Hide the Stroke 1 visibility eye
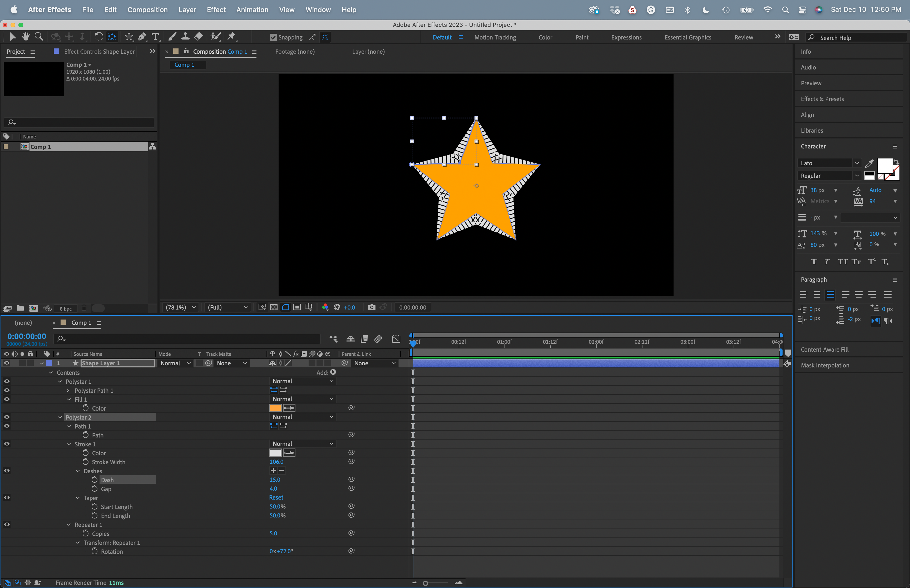This screenshot has height=588, width=910. point(7,444)
